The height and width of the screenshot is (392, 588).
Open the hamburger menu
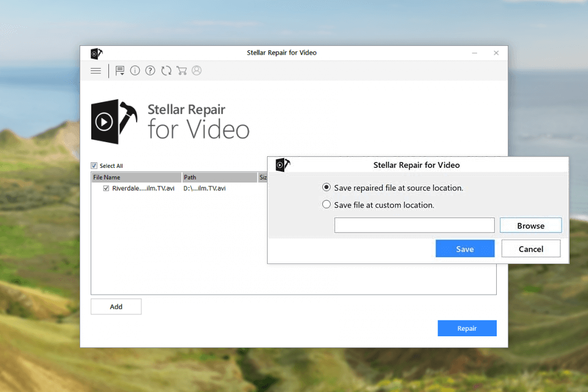click(x=96, y=70)
